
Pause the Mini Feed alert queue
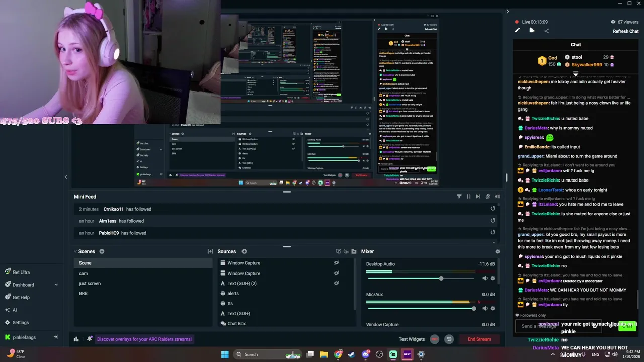pyautogui.click(x=468, y=197)
